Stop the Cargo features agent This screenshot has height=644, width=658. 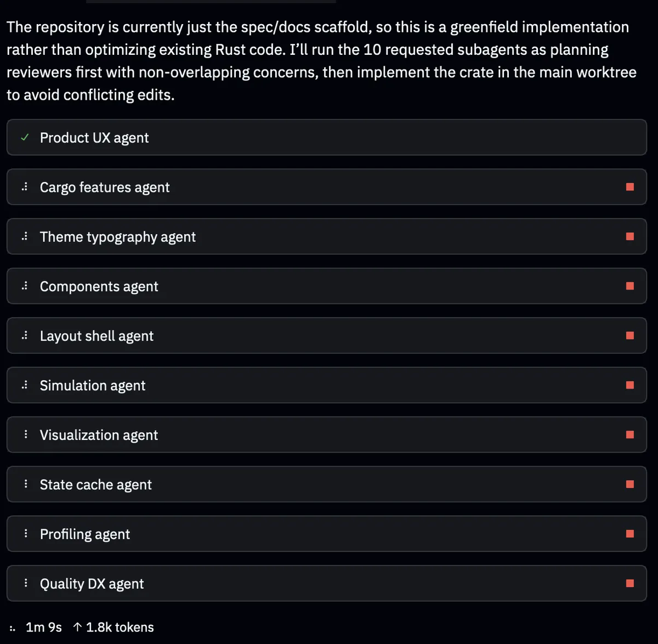629,187
